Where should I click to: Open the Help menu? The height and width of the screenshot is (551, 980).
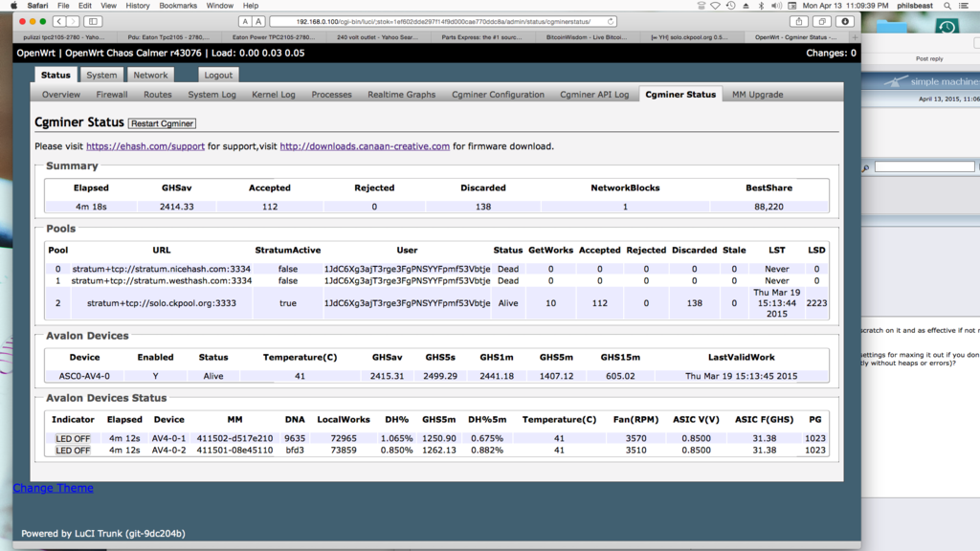tap(251, 6)
